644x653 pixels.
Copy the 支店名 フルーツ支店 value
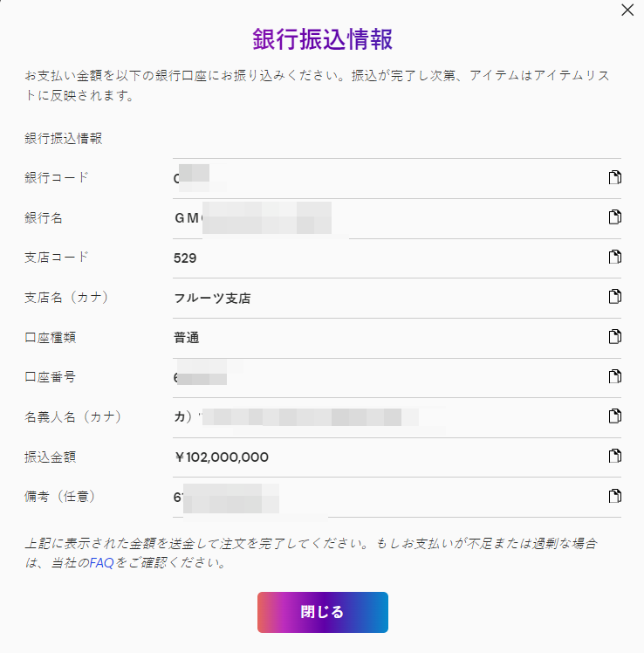click(x=615, y=297)
